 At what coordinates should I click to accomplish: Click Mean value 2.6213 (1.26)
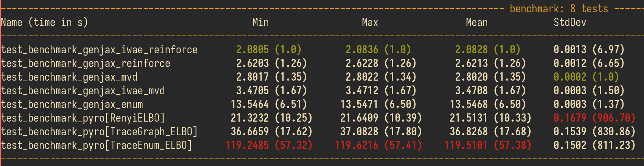491,64
